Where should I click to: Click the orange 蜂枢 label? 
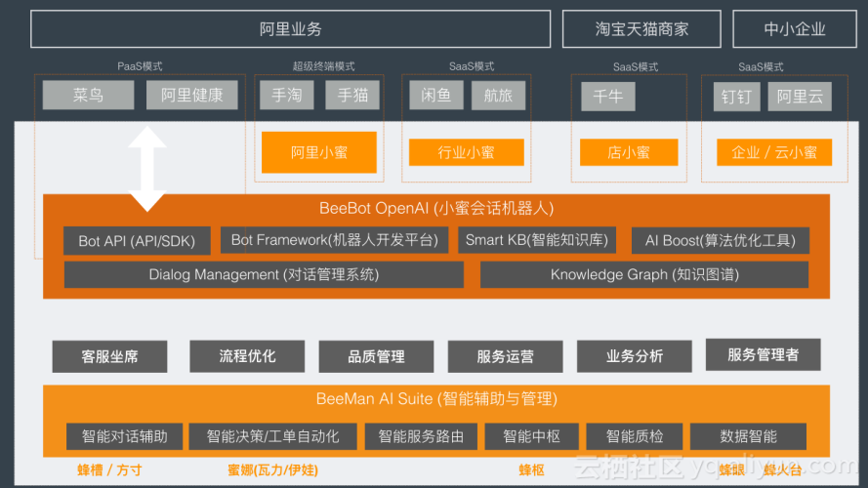tap(531, 470)
